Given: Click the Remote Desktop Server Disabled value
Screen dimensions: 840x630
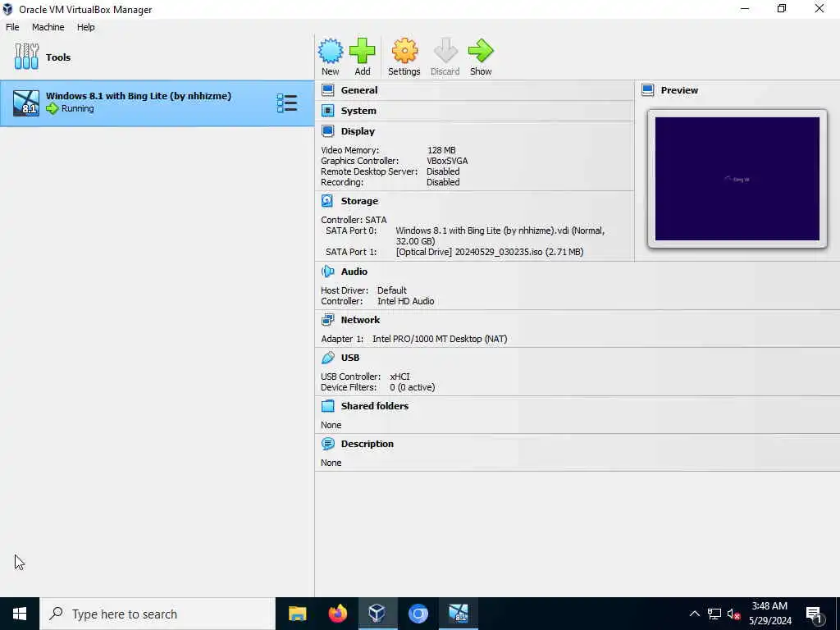Looking at the screenshot, I should tap(443, 171).
